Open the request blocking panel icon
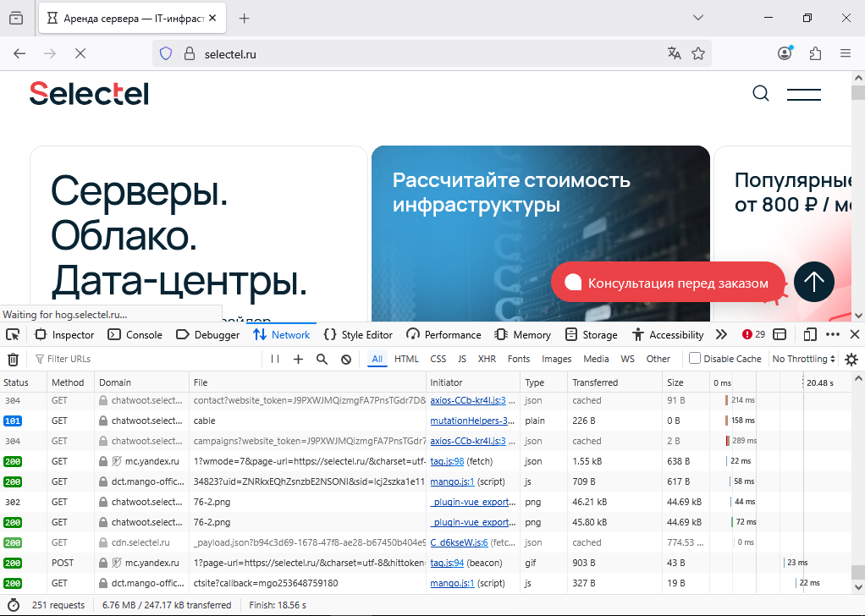 pos(346,359)
